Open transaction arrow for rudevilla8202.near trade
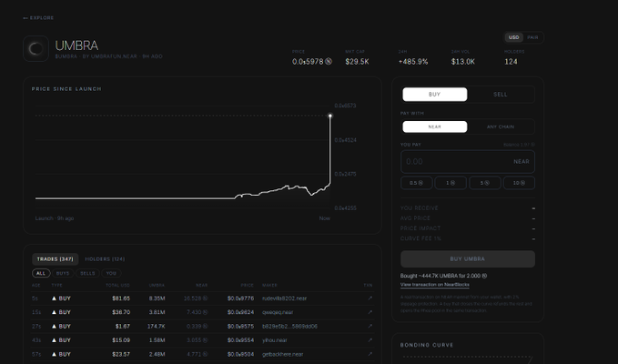Screen dimensions: 618x364 370,298
